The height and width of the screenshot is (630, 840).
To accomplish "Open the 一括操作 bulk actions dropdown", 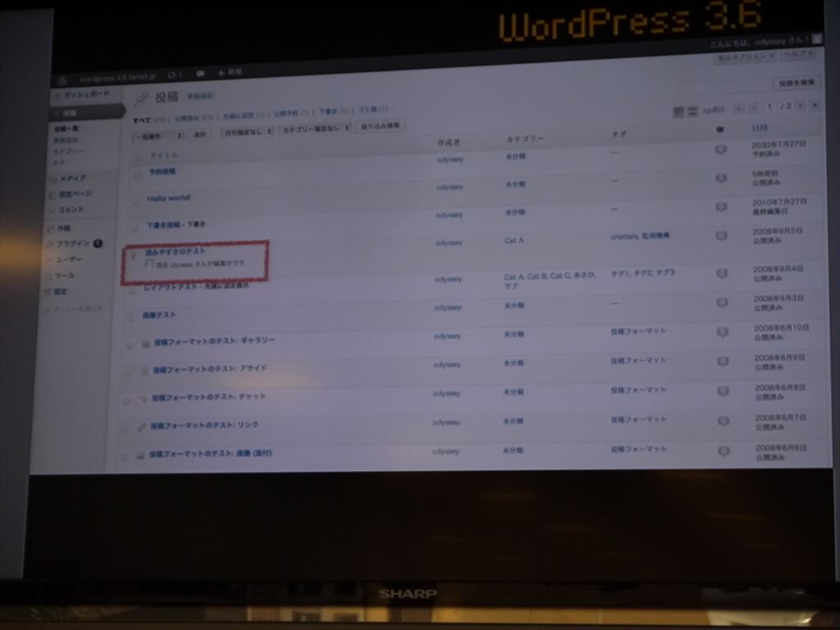I will 158,136.
